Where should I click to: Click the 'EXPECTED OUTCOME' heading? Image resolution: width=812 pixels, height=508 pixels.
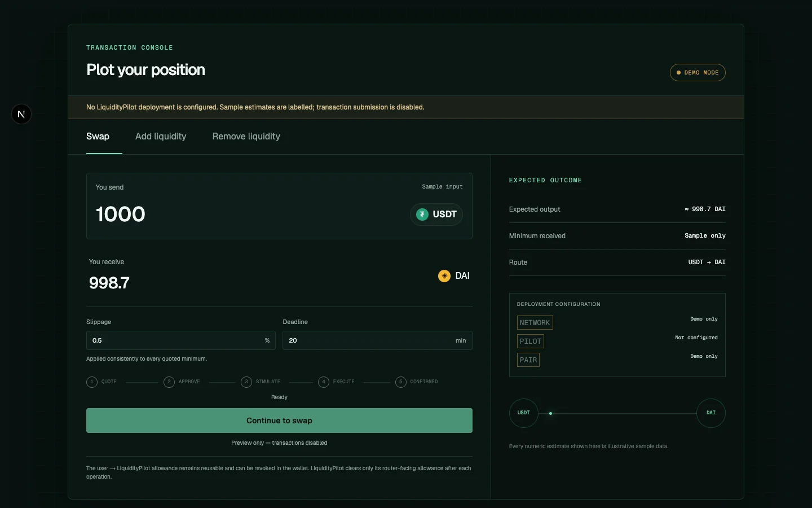coord(545,181)
